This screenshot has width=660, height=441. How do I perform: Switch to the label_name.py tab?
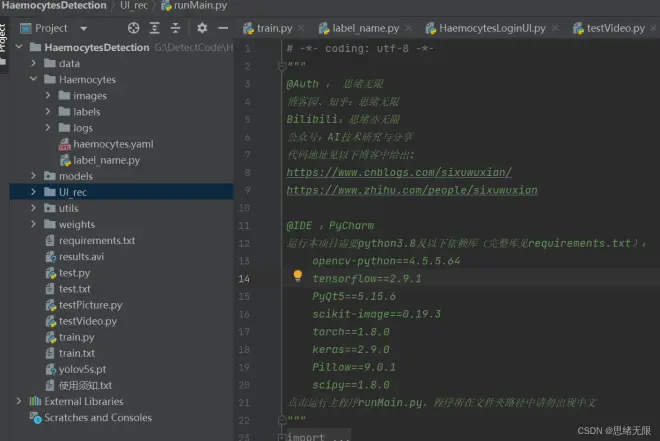click(363, 28)
